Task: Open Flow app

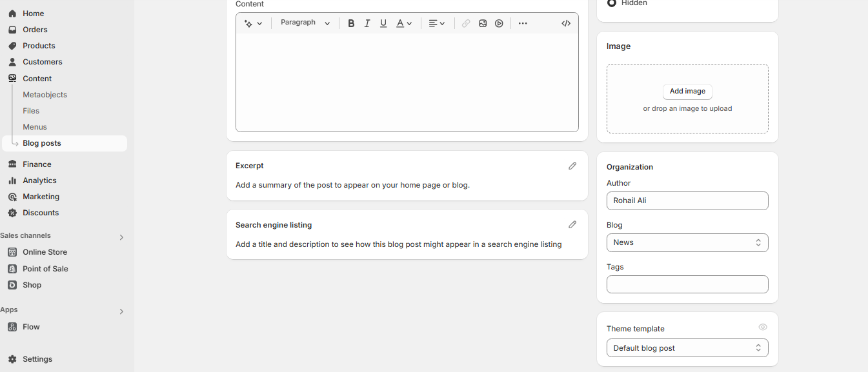Action: 31,327
